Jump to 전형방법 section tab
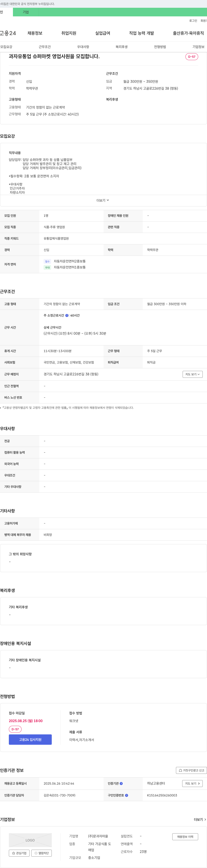 coord(160,47)
